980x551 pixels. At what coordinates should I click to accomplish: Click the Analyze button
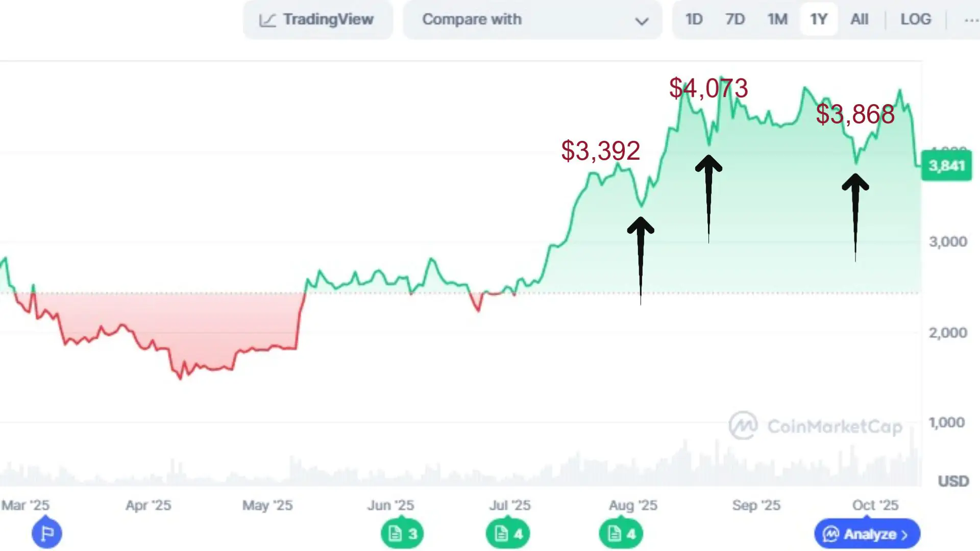click(x=866, y=534)
